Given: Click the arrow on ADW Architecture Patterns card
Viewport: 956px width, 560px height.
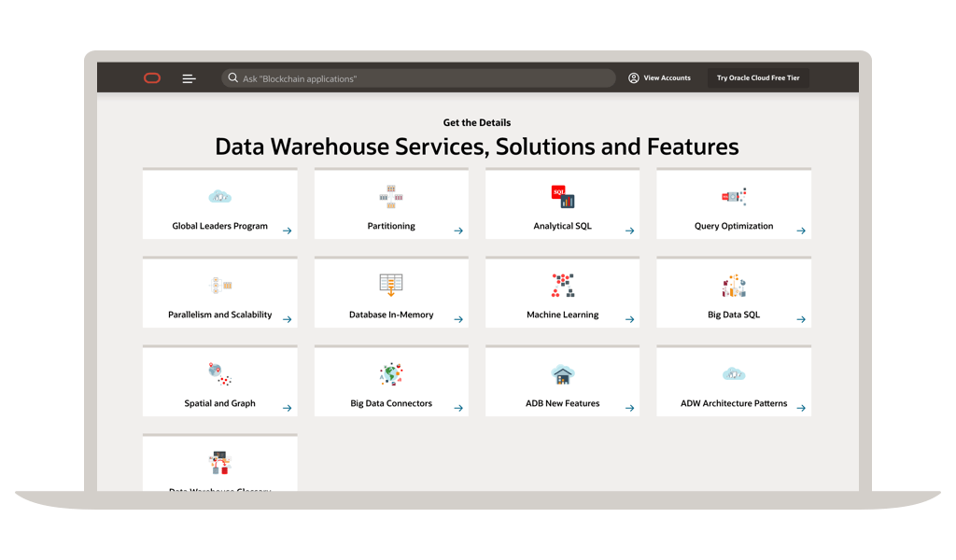Looking at the screenshot, I should tap(801, 408).
